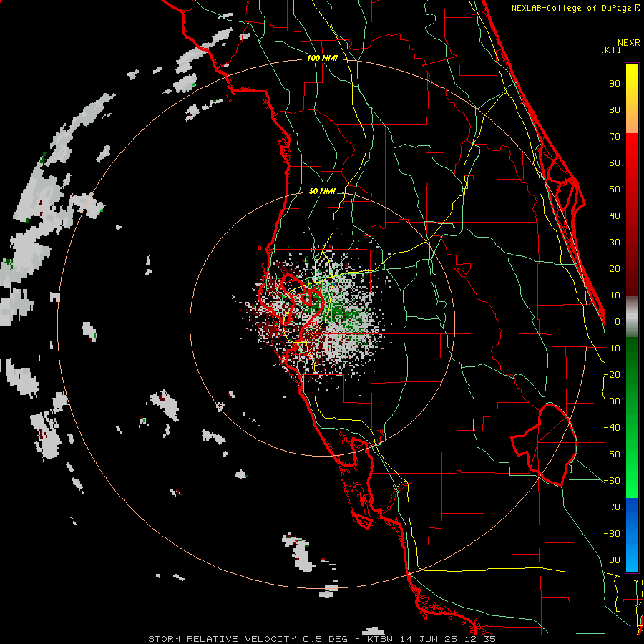Click the 90 knot value on the velocity scale

point(615,84)
